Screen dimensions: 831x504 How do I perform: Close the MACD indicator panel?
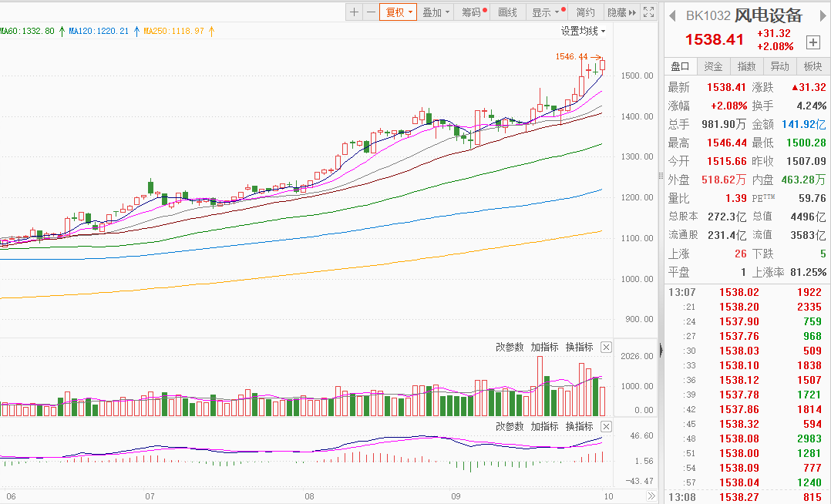click(606, 426)
